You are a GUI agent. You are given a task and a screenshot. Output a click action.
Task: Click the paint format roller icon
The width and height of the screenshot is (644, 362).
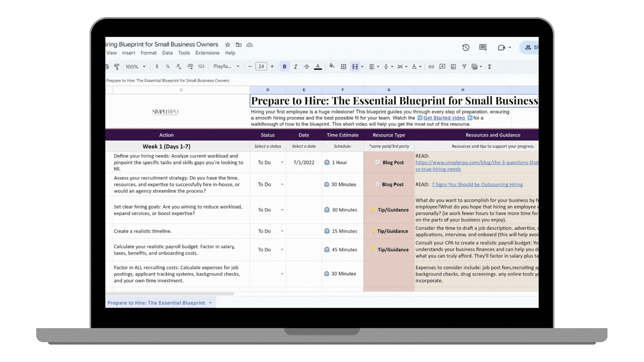click(x=117, y=67)
